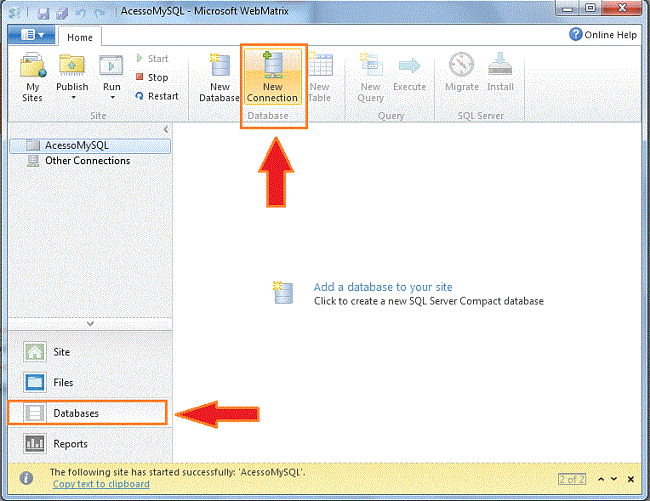Open My Sites in the ribbon
Viewport: 650px width, 501px height.
click(32, 77)
